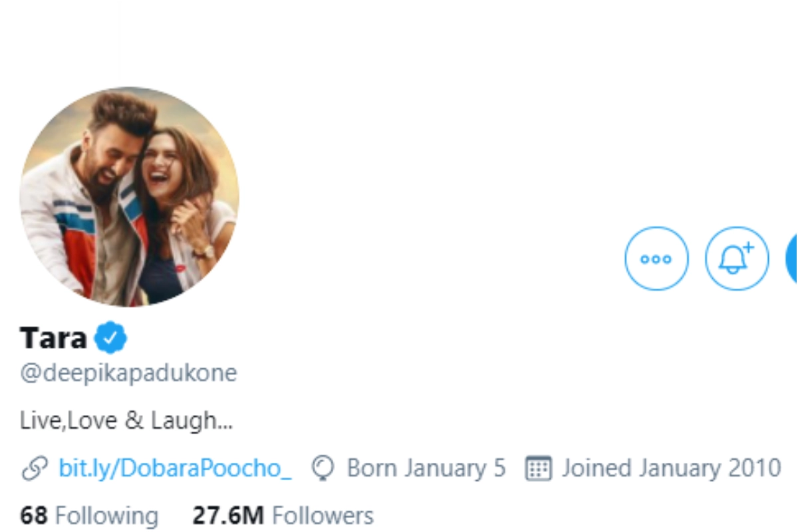Click the Joined January 2010 text
This screenshot has height=532, width=798.
point(671,469)
